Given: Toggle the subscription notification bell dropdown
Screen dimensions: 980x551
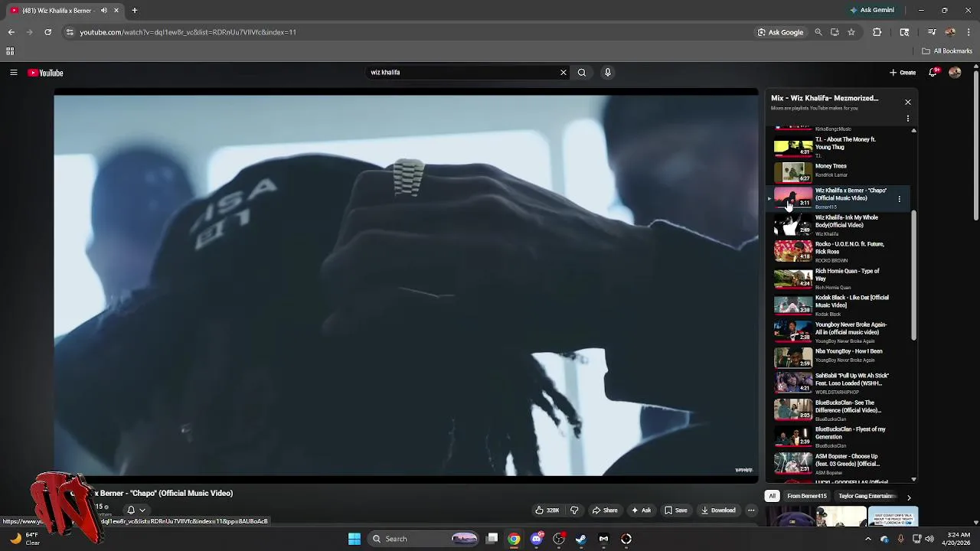Looking at the screenshot, I should 136,510.
